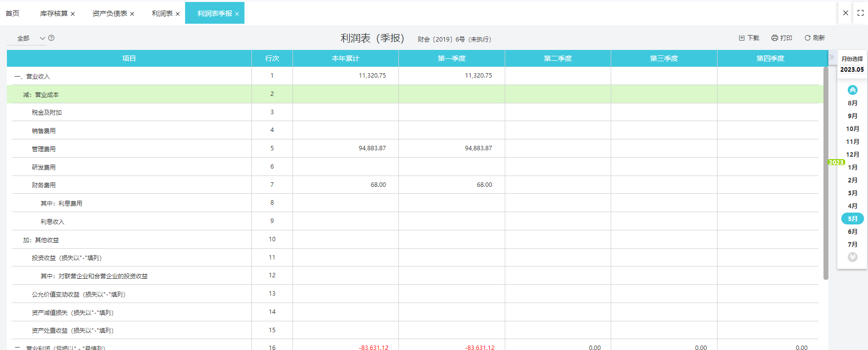Click the 2023.05 selected month label
This screenshot has width=868, height=350.
click(x=852, y=70)
